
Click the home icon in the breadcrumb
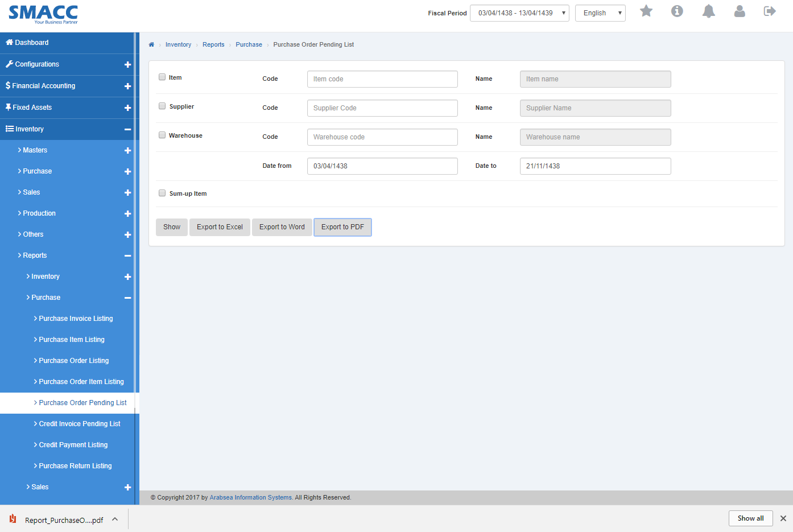tap(151, 44)
